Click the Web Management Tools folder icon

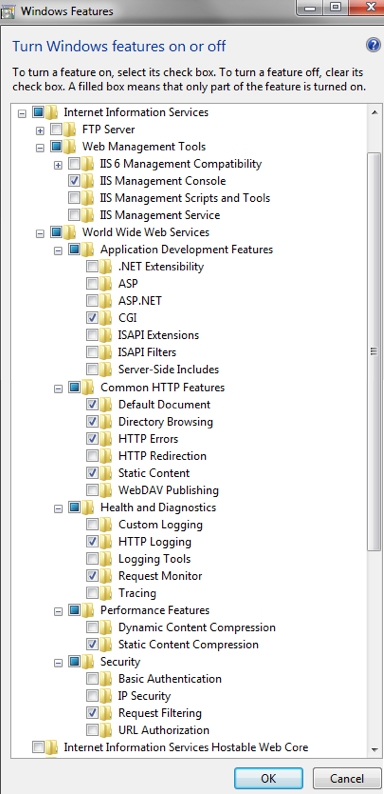pyautogui.click(x=70, y=147)
